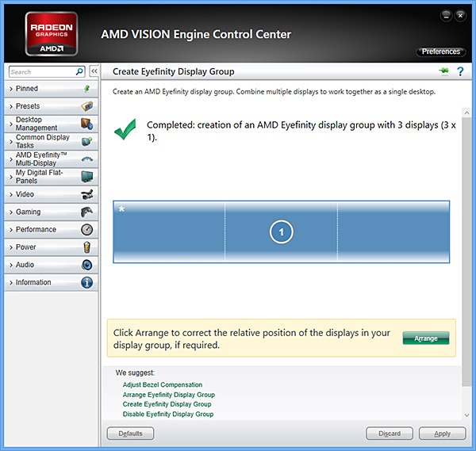Open the Adjust Bezel Compensation link
This screenshot has height=451, width=476.
(162, 384)
